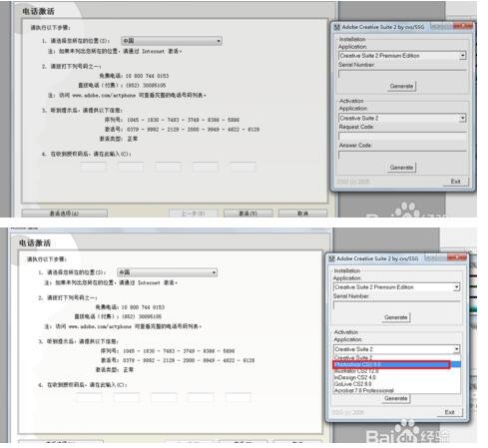This screenshot has width=488, height=448.
Task: Click the 电话激活 heading in upper dialog
Action: (x=38, y=12)
